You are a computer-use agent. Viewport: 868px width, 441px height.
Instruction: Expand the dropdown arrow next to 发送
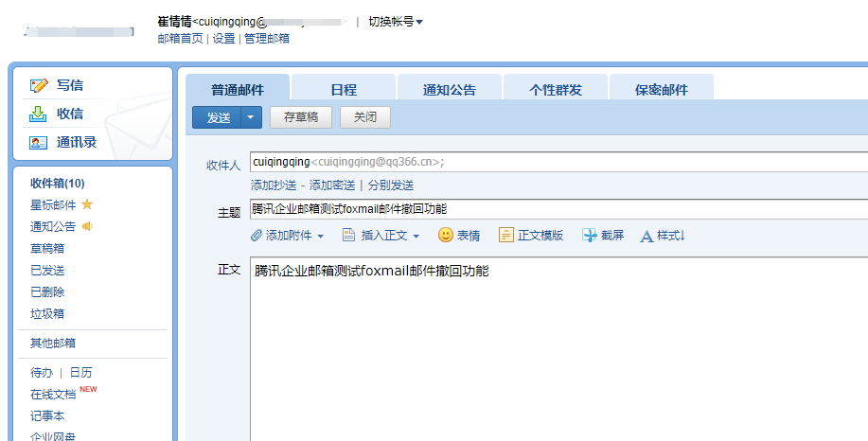[x=250, y=117]
